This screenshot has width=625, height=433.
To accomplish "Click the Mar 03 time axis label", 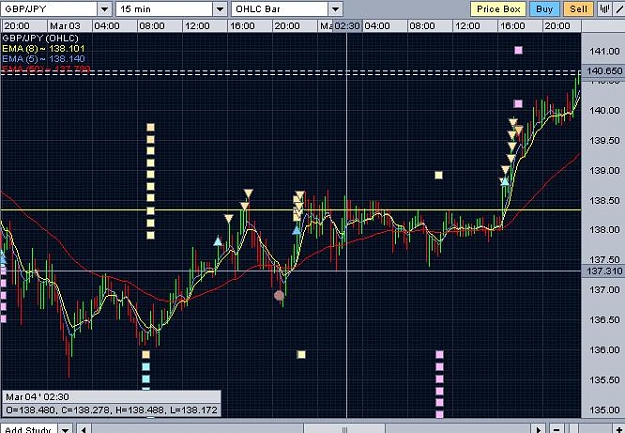I will pyautogui.click(x=65, y=26).
